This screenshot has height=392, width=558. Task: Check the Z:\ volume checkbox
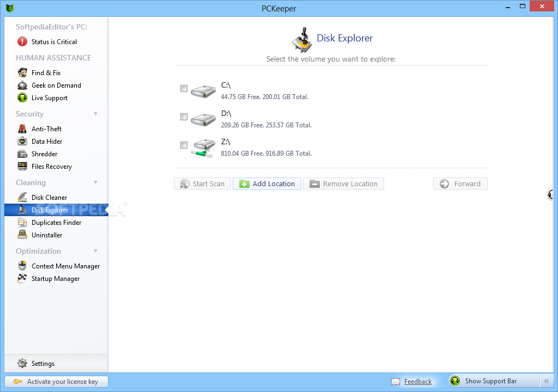184,145
